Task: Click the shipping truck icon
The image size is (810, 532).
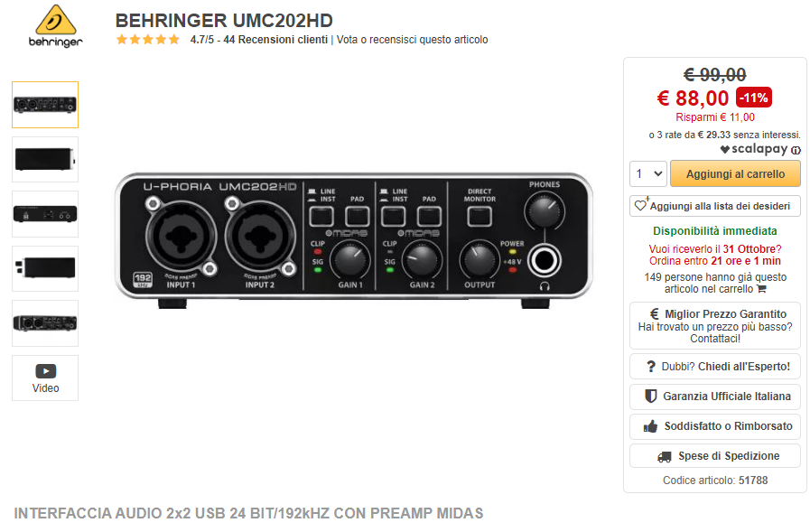Action: [x=665, y=457]
